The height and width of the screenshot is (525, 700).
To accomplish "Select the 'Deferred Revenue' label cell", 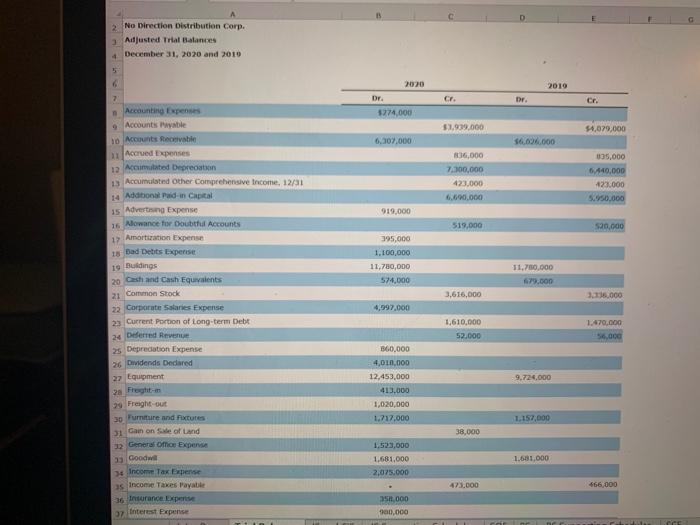I will 158,335.
